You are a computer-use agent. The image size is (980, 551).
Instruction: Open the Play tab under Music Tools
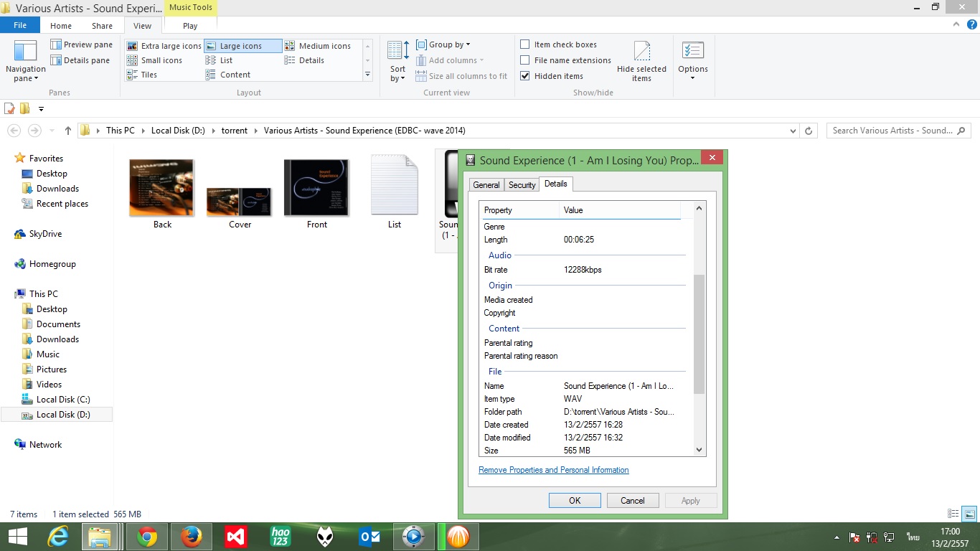(x=190, y=26)
